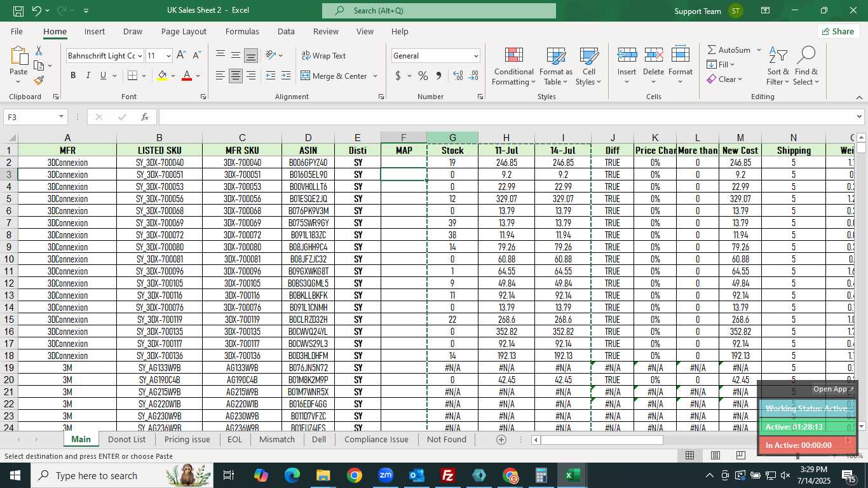The width and height of the screenshot is (868, 488).
Task: Click Insert Function fx icon
Action: 145,117
